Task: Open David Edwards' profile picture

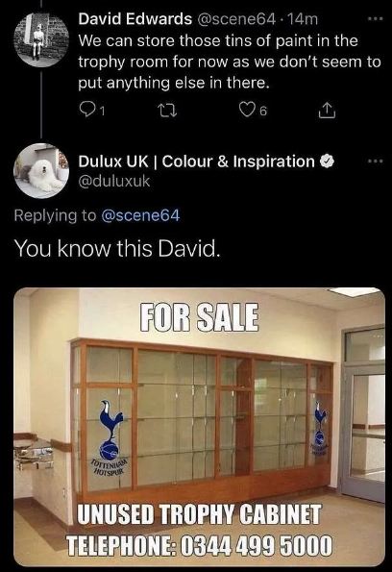Action: pyautogui.click(x=41, y=39)
